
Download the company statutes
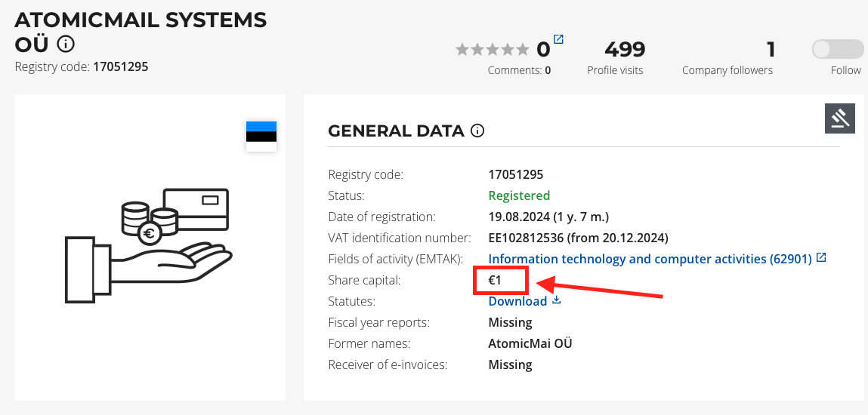coord(517,301)
